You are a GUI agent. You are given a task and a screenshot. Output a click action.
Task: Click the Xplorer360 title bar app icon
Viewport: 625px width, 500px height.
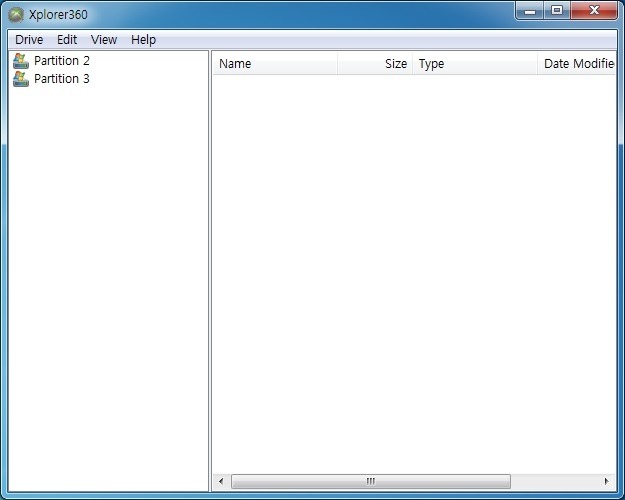point(16,15)
